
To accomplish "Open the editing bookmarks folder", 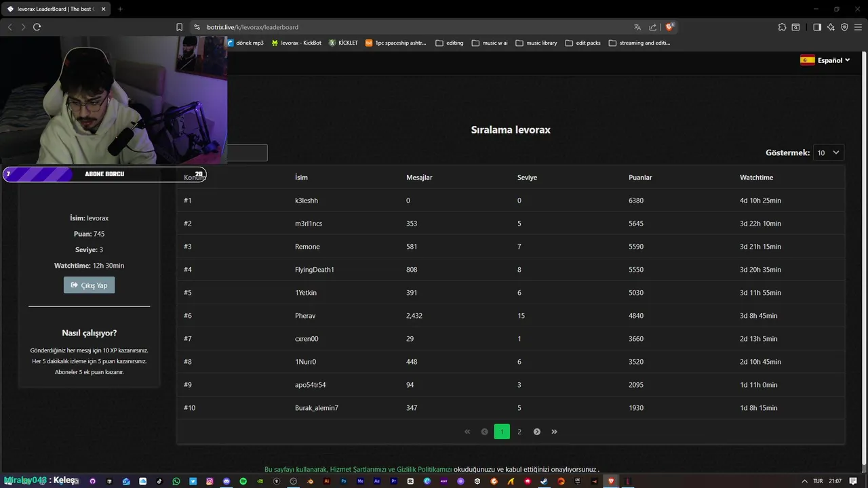I will [450, 43].
